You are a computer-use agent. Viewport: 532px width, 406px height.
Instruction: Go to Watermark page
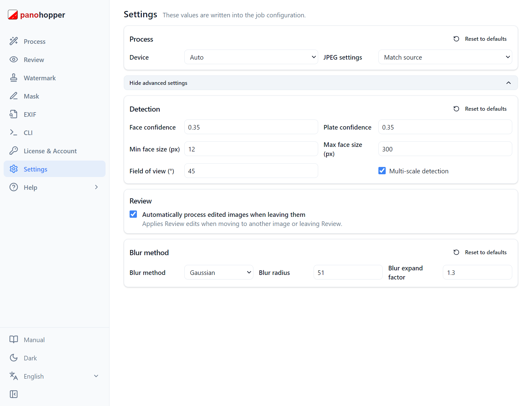(x=55, y=78)
